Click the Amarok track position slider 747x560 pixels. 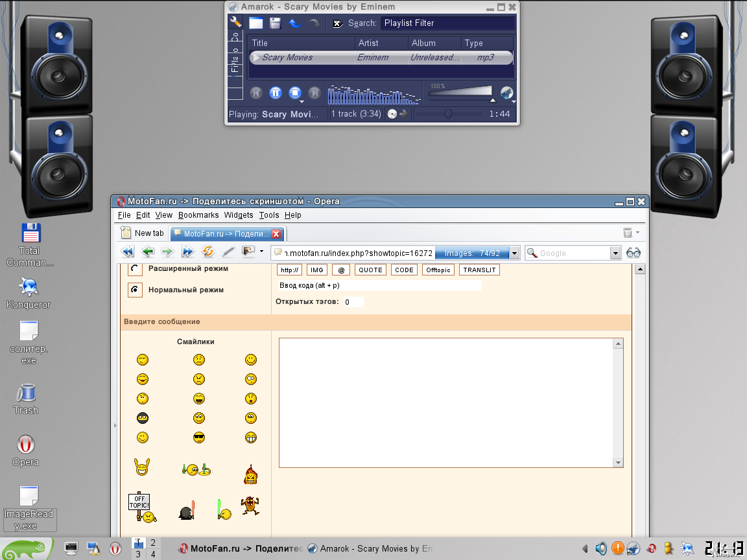pyautogui.click(x=449, y=114)
